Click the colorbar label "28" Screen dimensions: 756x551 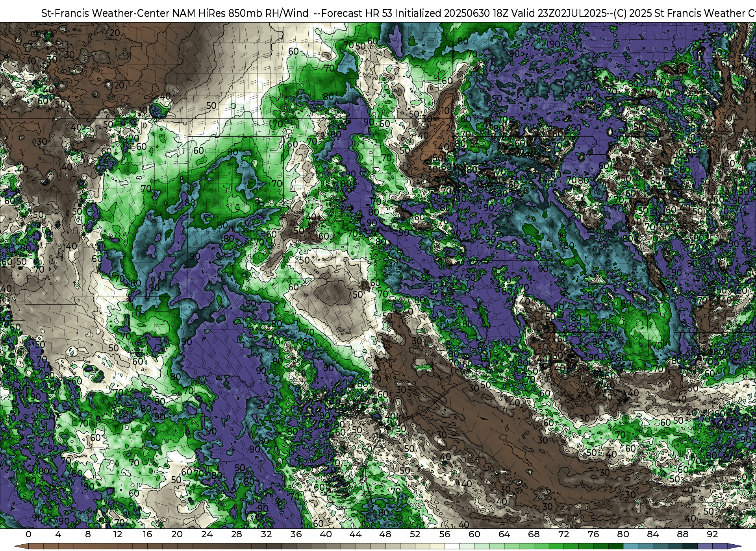coord(237,534)
